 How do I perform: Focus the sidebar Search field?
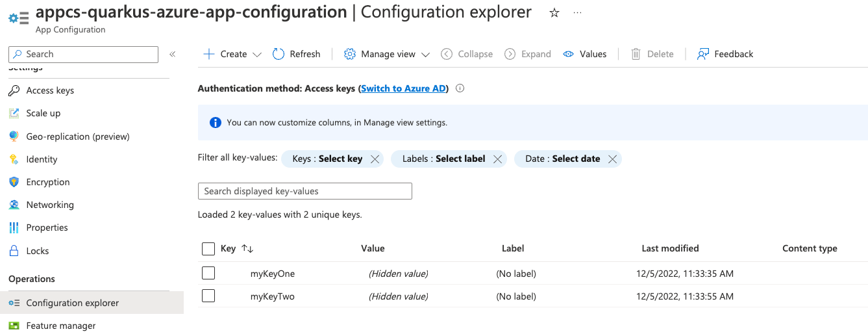[83, 54]
